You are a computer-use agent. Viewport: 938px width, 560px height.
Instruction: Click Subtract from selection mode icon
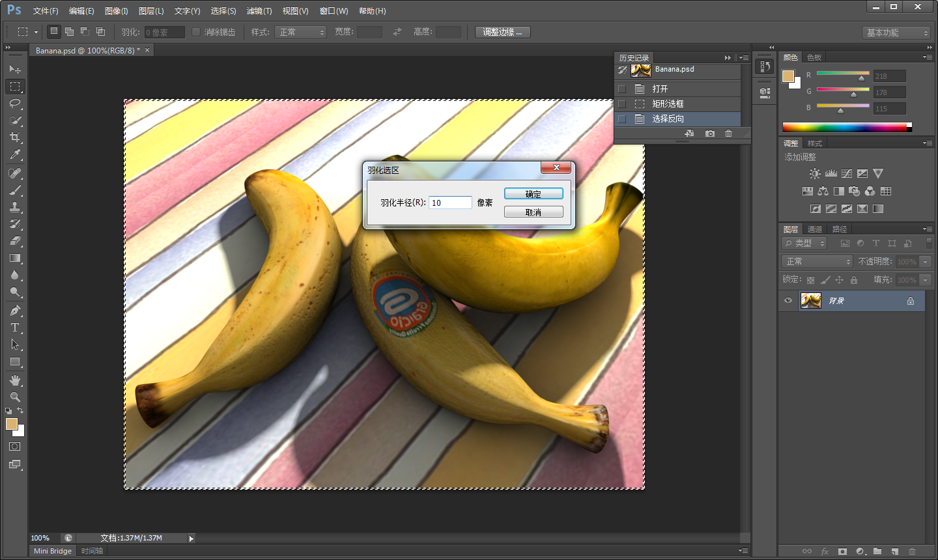tap(85, 31)
